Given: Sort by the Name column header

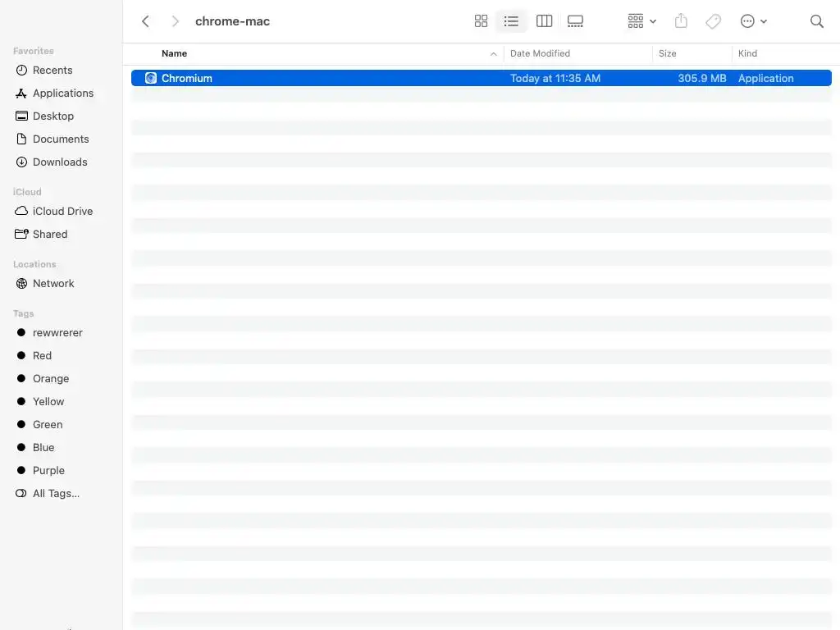Looking at the screenshot, I should point(174,53).
